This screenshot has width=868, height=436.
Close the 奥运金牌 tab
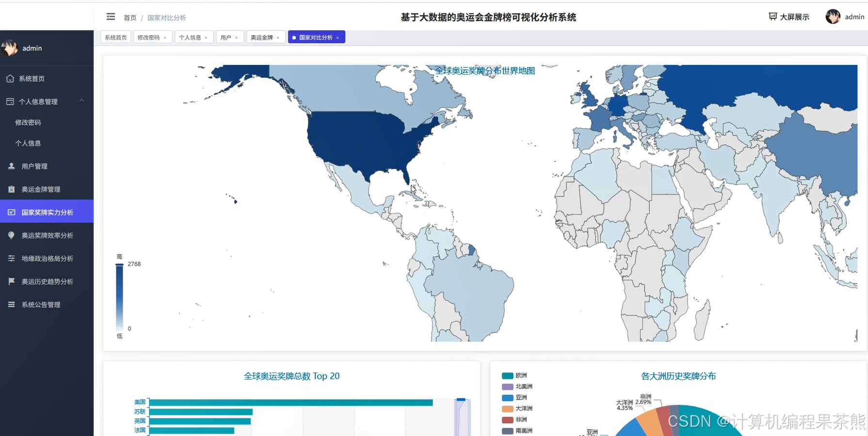(x=278, y=38)
